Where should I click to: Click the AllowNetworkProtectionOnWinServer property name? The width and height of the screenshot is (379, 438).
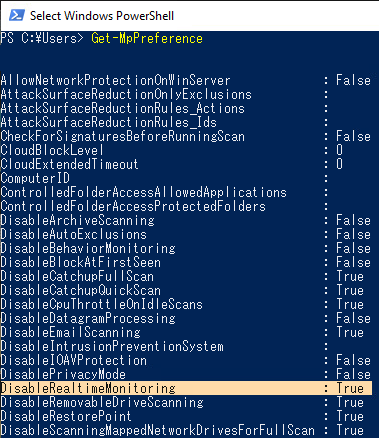[x=115, y=80]
